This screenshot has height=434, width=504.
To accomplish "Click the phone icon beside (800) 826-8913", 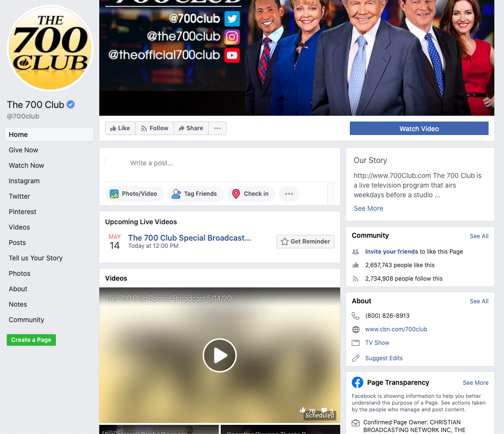I will [x=356, y=316].
